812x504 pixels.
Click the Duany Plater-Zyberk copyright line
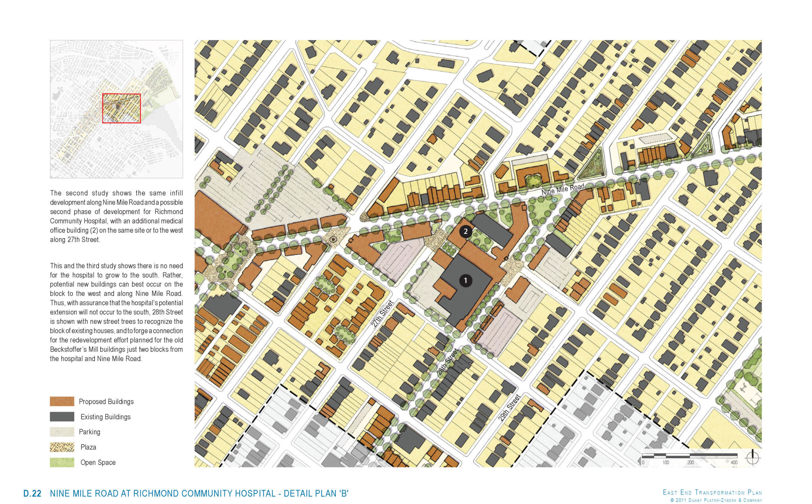coord(716,500)
